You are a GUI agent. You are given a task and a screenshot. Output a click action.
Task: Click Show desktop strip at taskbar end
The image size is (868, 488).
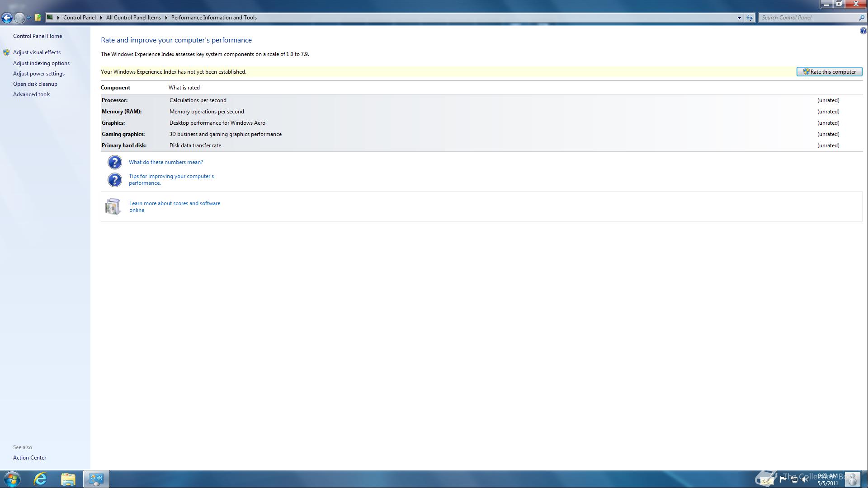(x=864, y=479)
